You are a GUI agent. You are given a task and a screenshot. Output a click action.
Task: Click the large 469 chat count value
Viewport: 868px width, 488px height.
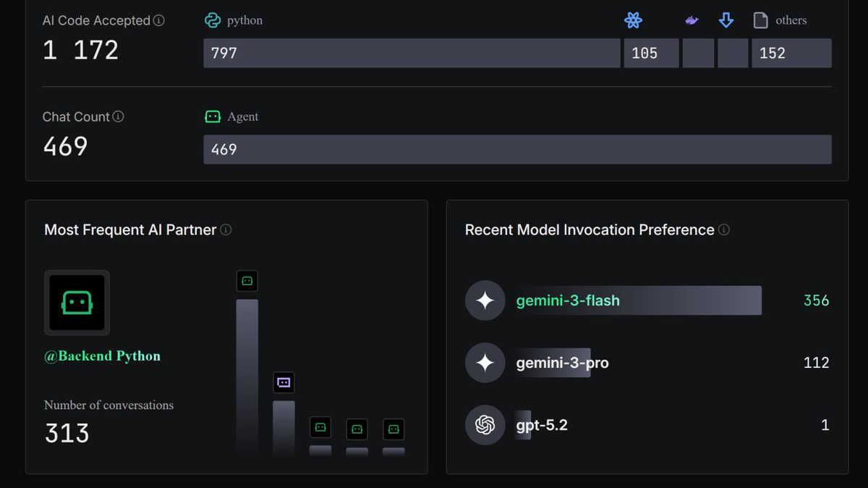click(x=65, y=146)
